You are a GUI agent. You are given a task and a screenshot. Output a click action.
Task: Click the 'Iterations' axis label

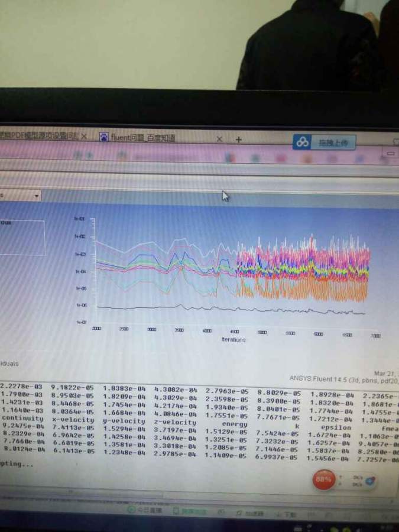pyautogui.click(x=233, y=339)
